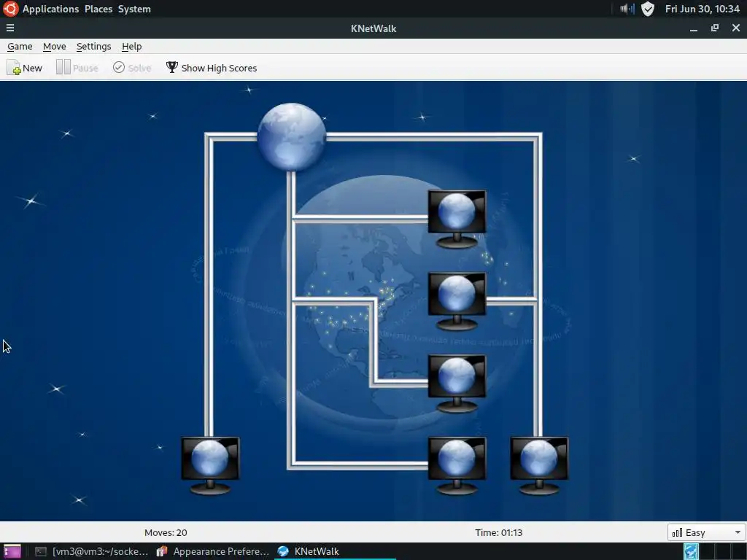
Task: Click the show desktop icon in taskbar
Action: pyautogui.click(x=12, y=551)
